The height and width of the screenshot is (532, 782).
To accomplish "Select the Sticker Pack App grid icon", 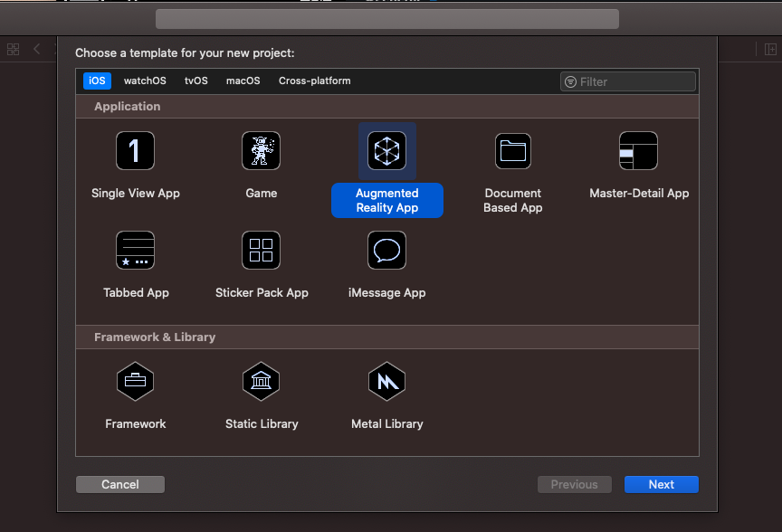I will click(x=261, y=250).
